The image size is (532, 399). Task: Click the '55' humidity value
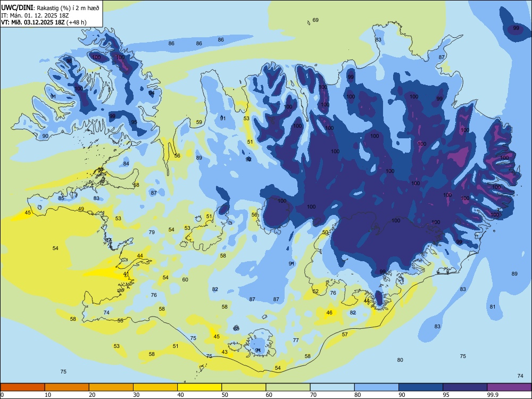120,321
